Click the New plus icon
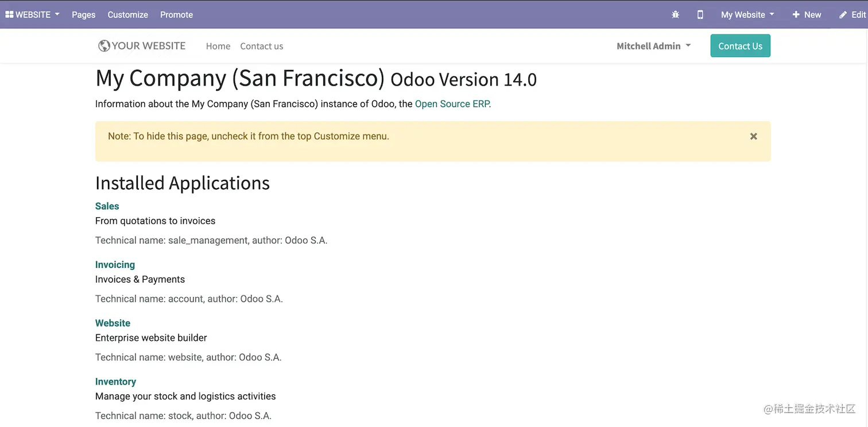The height and width of the screenshot is (427, 868). [796, 14]
